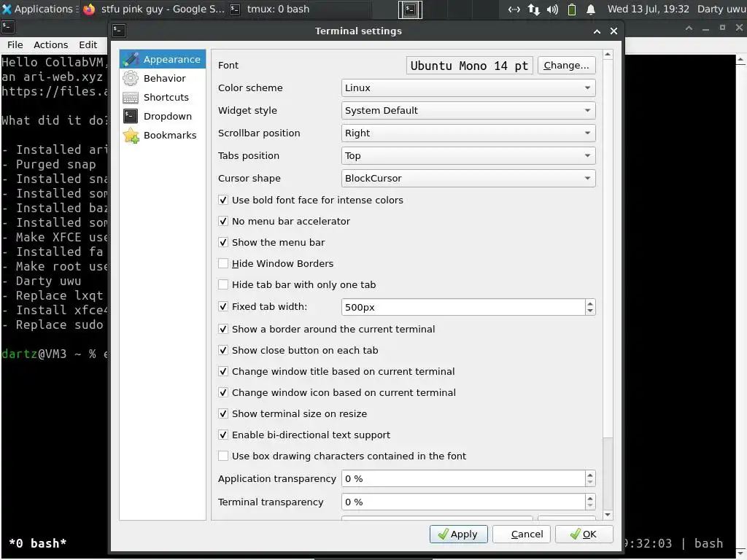The width and height of the screenshot is (747, 560).
Task: Open the File menu of the terminal
Action: coord(15,44)
